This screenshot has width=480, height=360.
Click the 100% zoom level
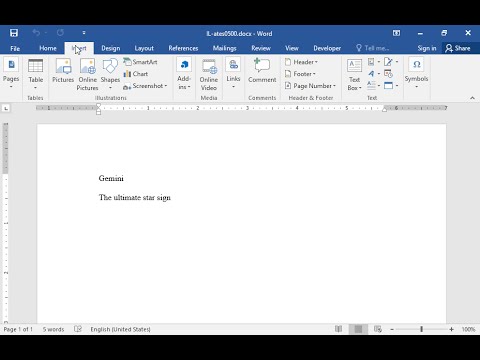pos(468,329)
